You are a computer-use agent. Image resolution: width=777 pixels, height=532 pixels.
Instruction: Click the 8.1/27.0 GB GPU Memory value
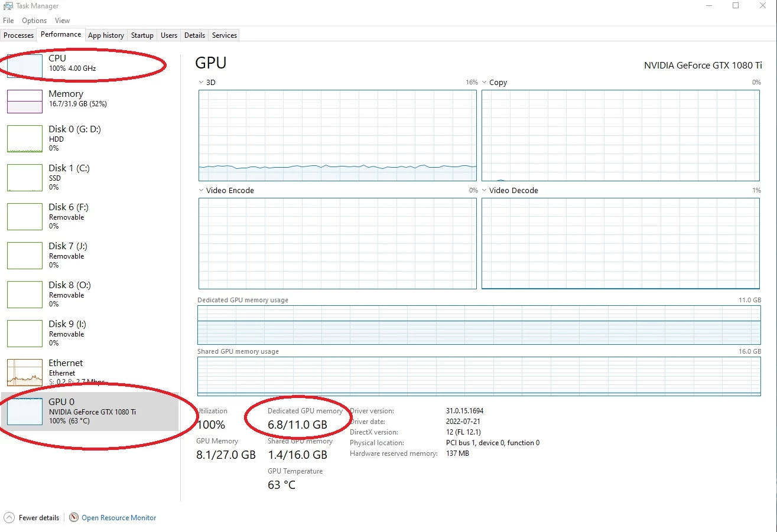click(x=226, y=455)
